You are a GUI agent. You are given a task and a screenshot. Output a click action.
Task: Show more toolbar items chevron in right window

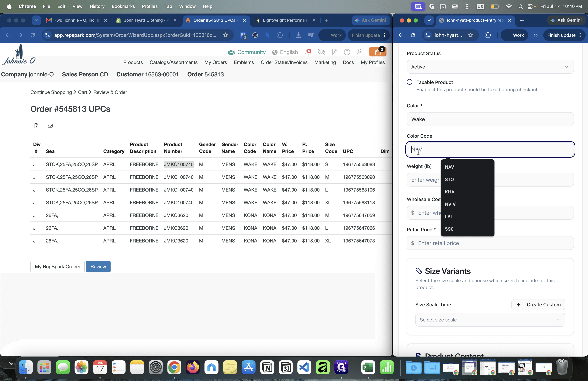coord(535,35)
